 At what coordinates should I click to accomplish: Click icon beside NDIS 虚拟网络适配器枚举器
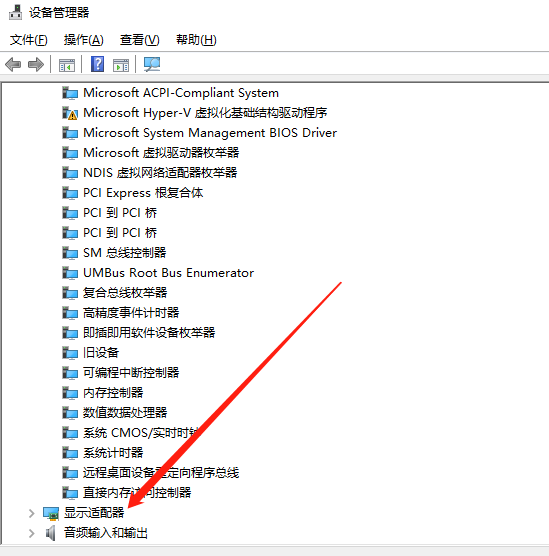[x=70, y=173]
